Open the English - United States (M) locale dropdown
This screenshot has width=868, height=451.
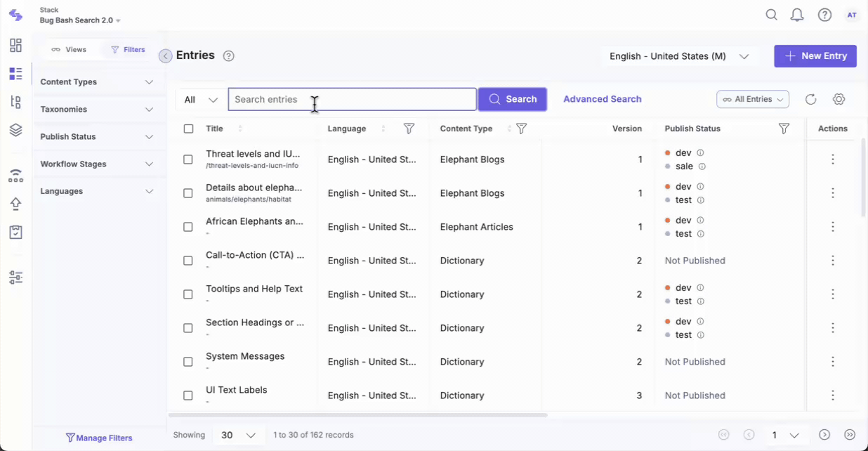pyautogui.click(x=679, y=56)
